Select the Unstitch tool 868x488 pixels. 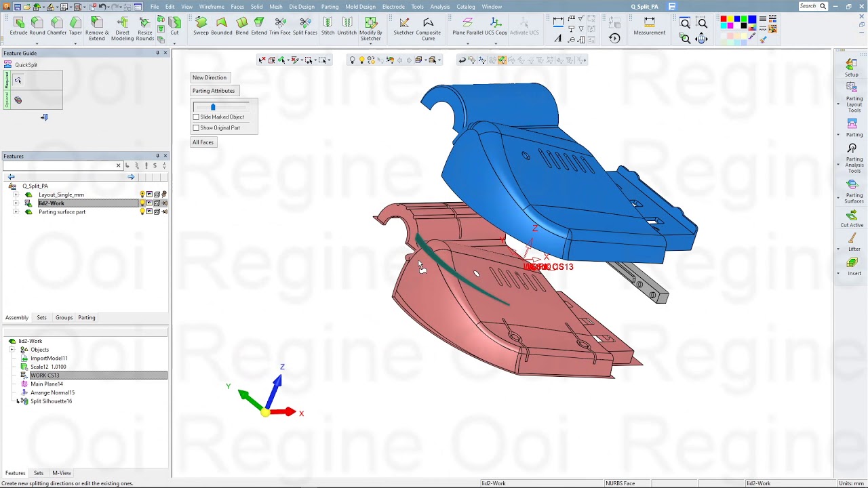pyautogui.click(x=347, y=26)
